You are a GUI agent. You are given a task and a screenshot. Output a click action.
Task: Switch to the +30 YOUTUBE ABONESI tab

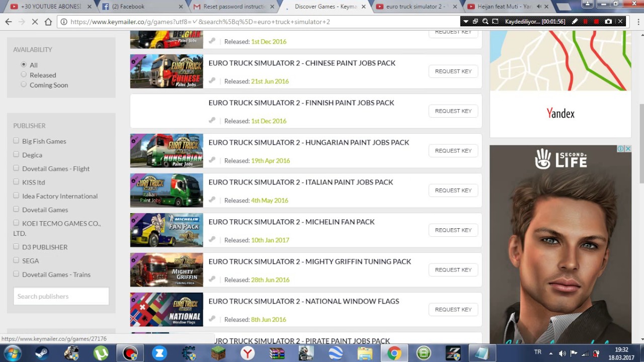point(50,7)
